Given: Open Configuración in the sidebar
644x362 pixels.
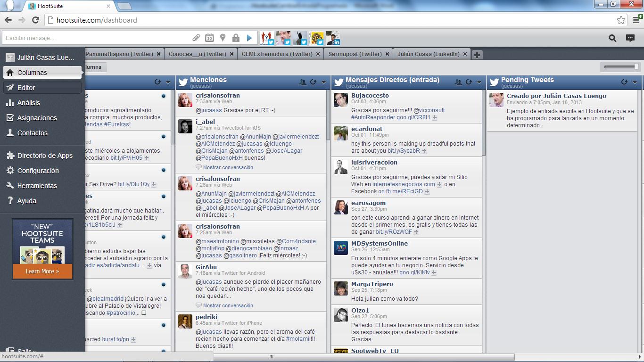Looking at the screenshot, I should pyautogui.click(x=42, y=171).
